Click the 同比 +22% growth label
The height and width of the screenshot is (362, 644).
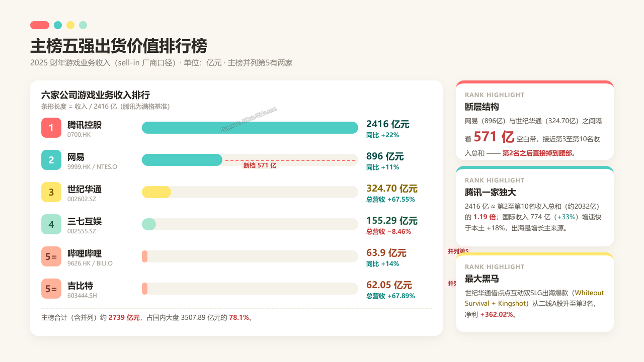(382, 135)
